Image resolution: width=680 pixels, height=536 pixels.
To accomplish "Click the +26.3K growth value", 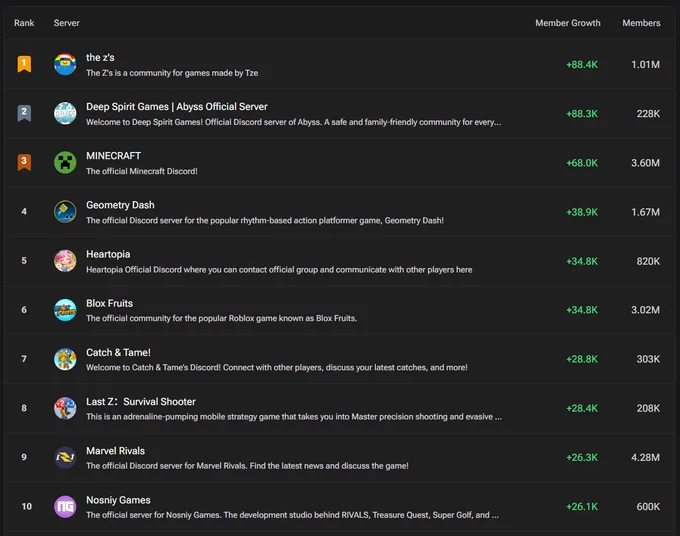I will click(582, 458).
